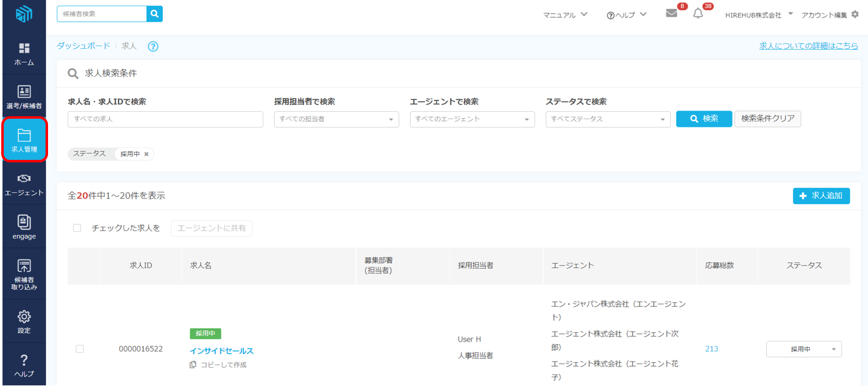
Task: Click the envelope messages icon
Action: tap(671, 14)
